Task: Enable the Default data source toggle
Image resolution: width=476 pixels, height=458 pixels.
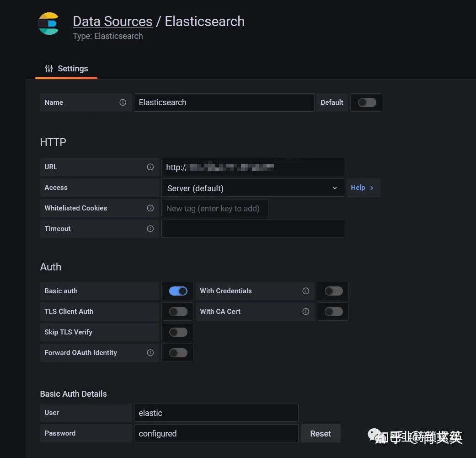Action: (x=367, y=102)
